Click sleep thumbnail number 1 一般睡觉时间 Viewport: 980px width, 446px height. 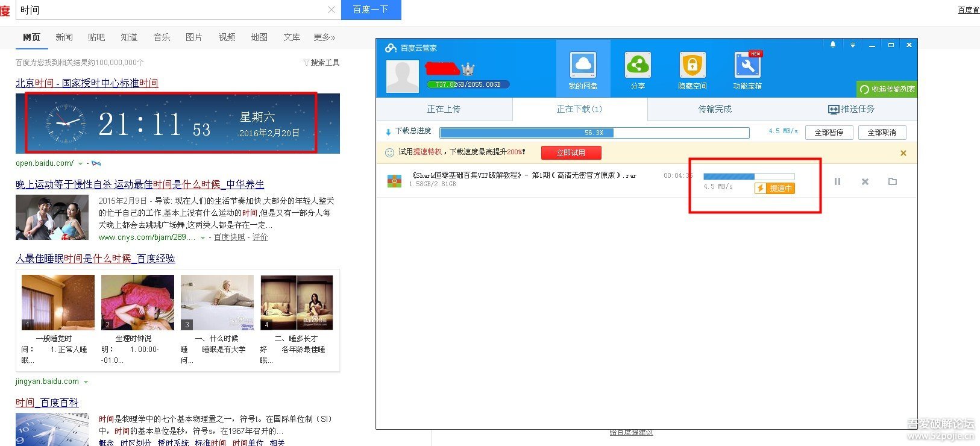pos(58,303)
